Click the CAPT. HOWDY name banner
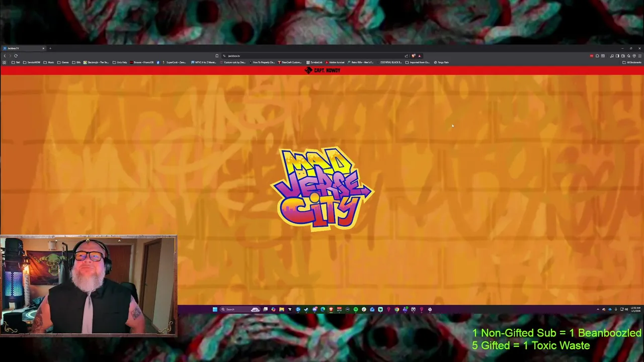The width and height of the screenshot is (644, 362). click(323, 70)
